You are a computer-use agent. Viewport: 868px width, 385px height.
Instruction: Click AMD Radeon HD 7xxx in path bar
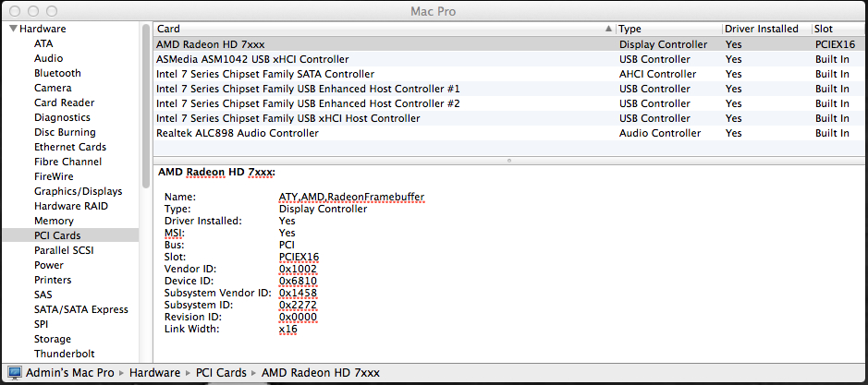321,373
